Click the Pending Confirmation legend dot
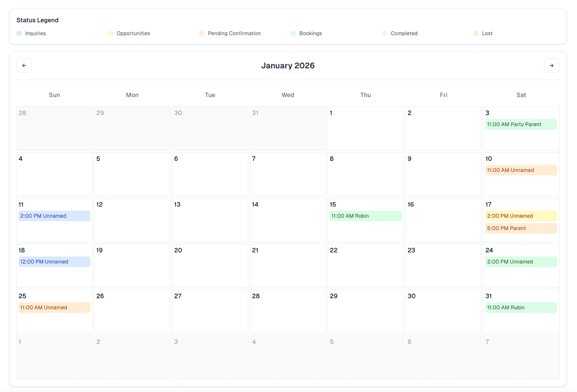The width and height of the screenshot is (577, 392). pyautogui.click(x=201, y=33)
